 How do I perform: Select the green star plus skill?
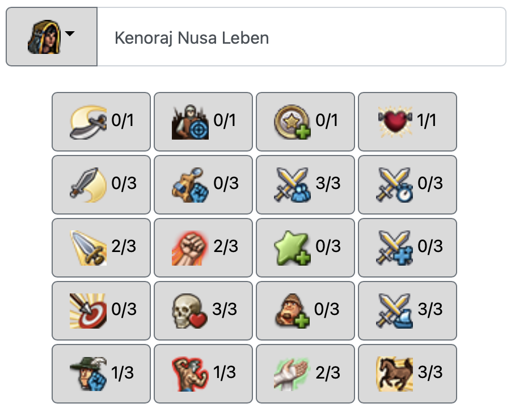(x=305, y=247)
